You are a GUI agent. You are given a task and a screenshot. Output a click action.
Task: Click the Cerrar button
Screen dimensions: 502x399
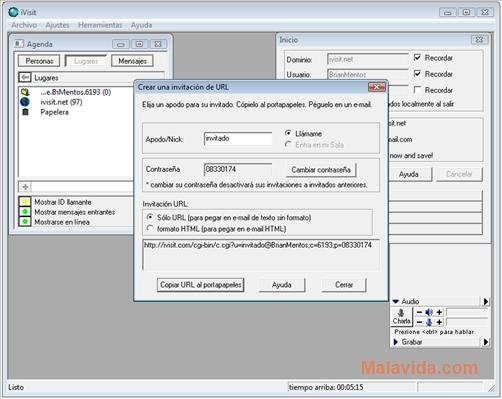point(344,285)
